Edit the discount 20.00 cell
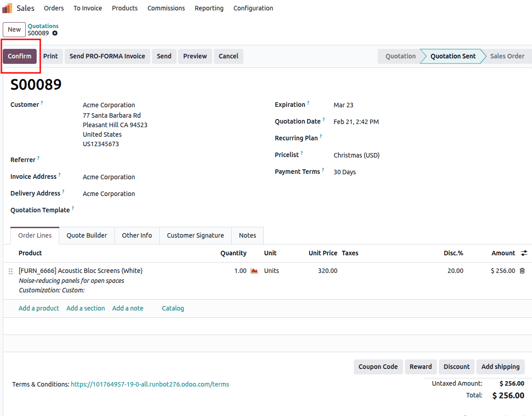Screen dimensions: 532x416 [x=455, y=271]
